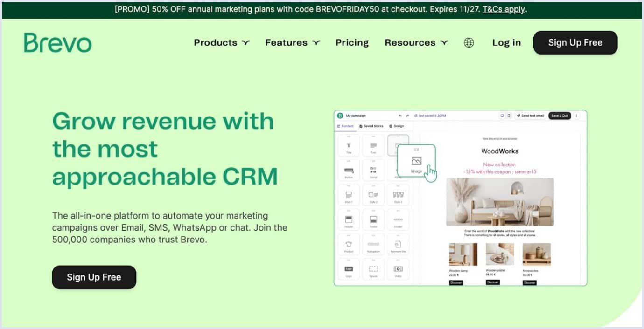644x329 pixels.
Task: Select the Product block icon
Action: 349,245
